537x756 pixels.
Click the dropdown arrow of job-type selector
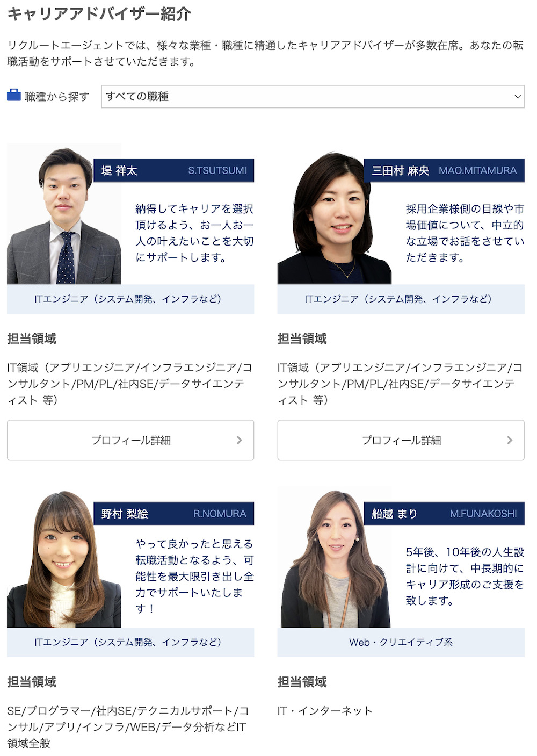(518, 97)
